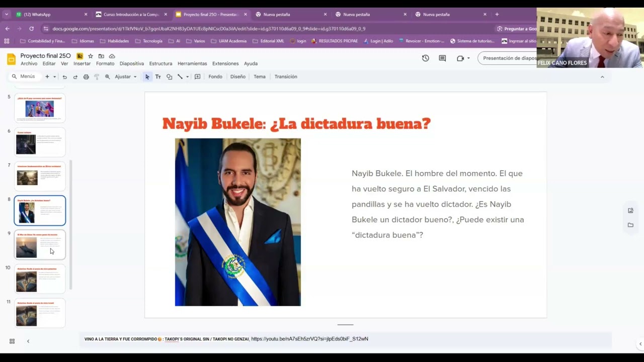Open the Extensiones menu

click(225, 64)
